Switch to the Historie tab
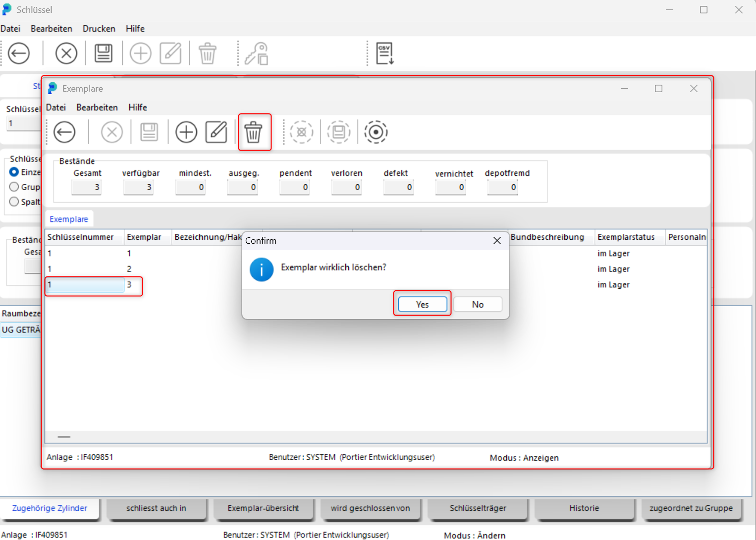This screenshot has height=540, width=756. 584,508
